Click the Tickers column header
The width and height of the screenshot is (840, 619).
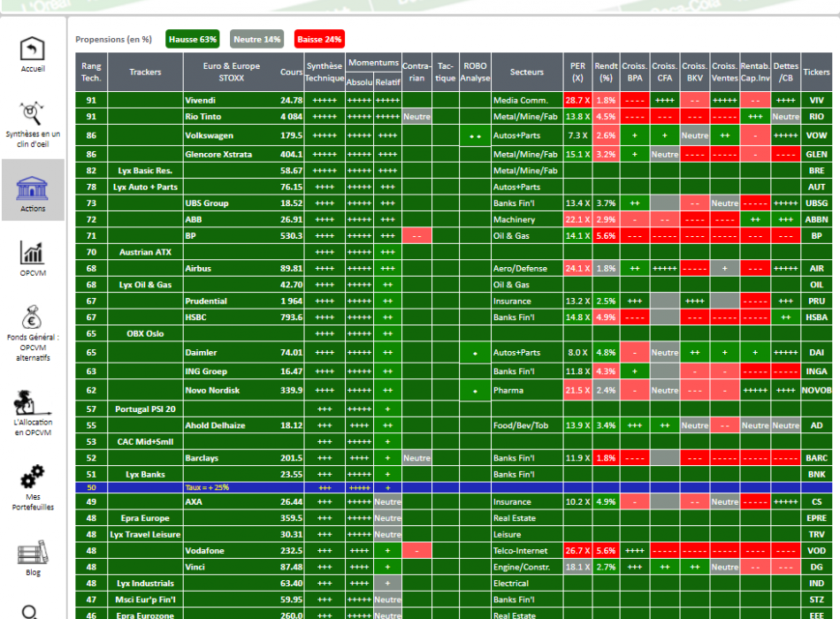tap(816, 72)
